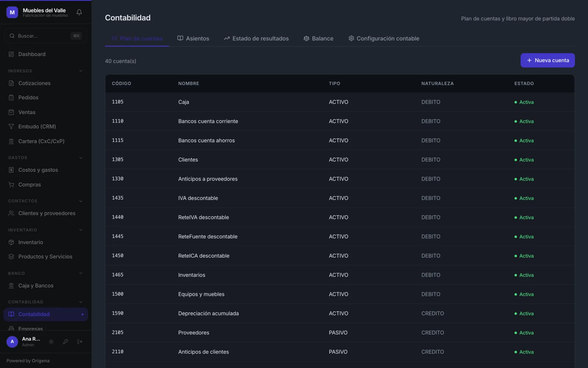Viewport: 588px width, 368px height.
Task: Click the Compras shopping cart icon
Action: click(11, 185)
